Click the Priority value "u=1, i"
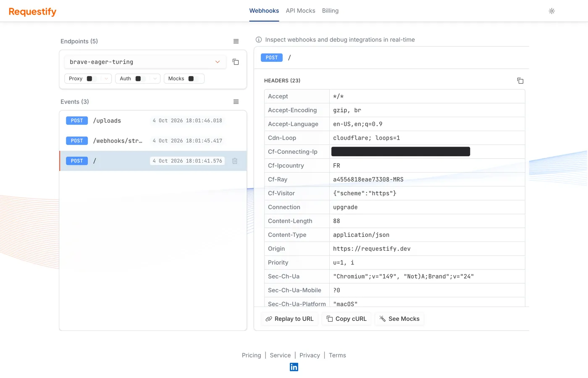 click(344, 262)
